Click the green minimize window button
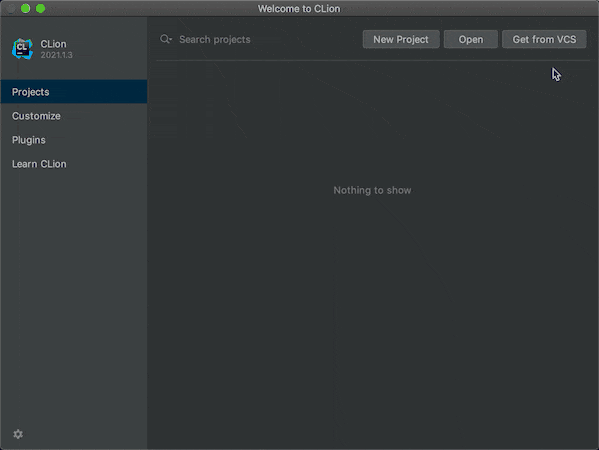This screenshot has width=599, height=450. click(x=26, y=8)
